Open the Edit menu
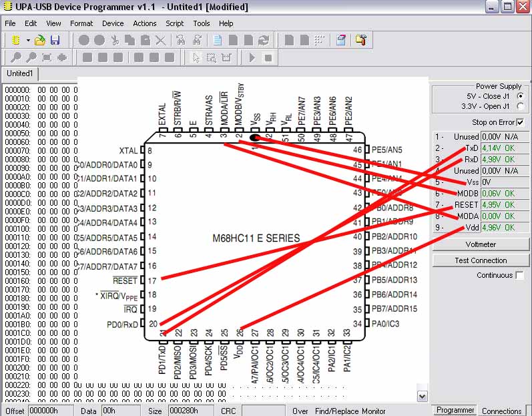This screenshot has height=416, width=532. 31,23
